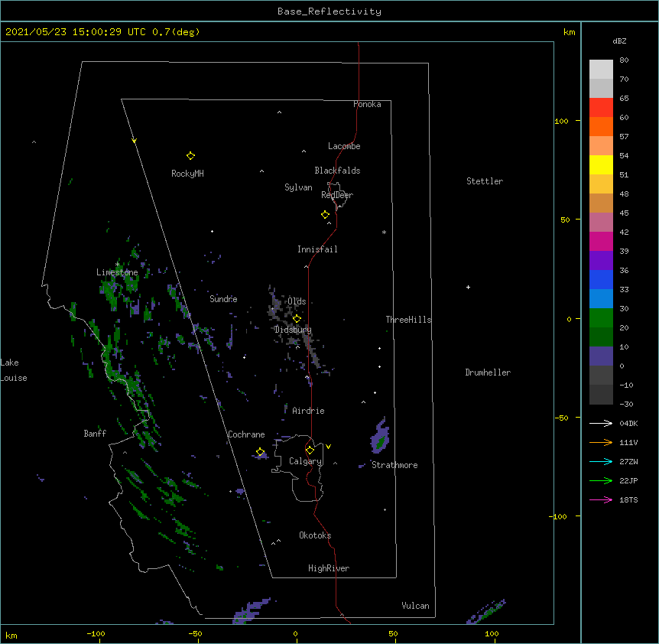The height and width of the screenshot is (644, 659).
Task: Select the yellow diamond marker south of Cochrane
Action: [260, 452]
